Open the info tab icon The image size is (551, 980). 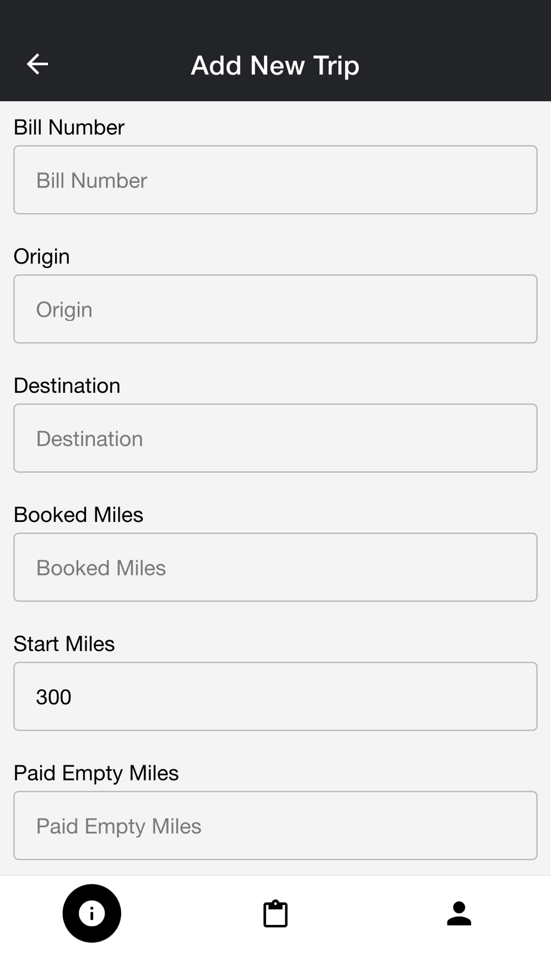[x=91, y=913]
